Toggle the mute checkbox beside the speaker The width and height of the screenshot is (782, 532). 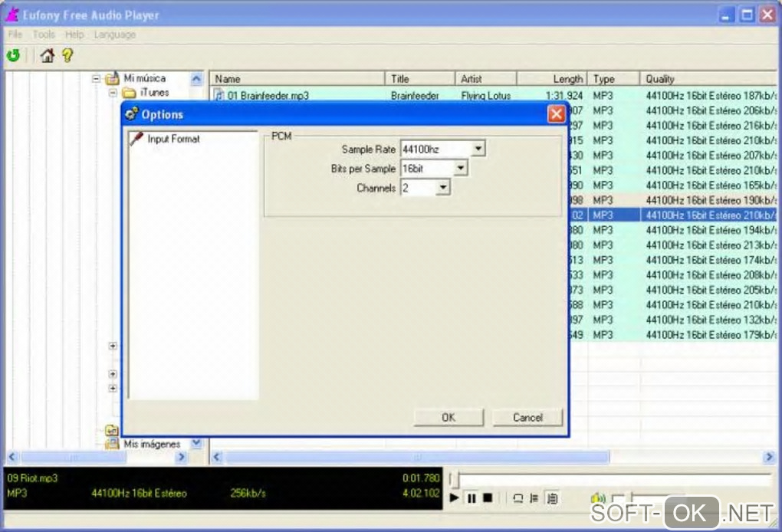coord(618,498)
